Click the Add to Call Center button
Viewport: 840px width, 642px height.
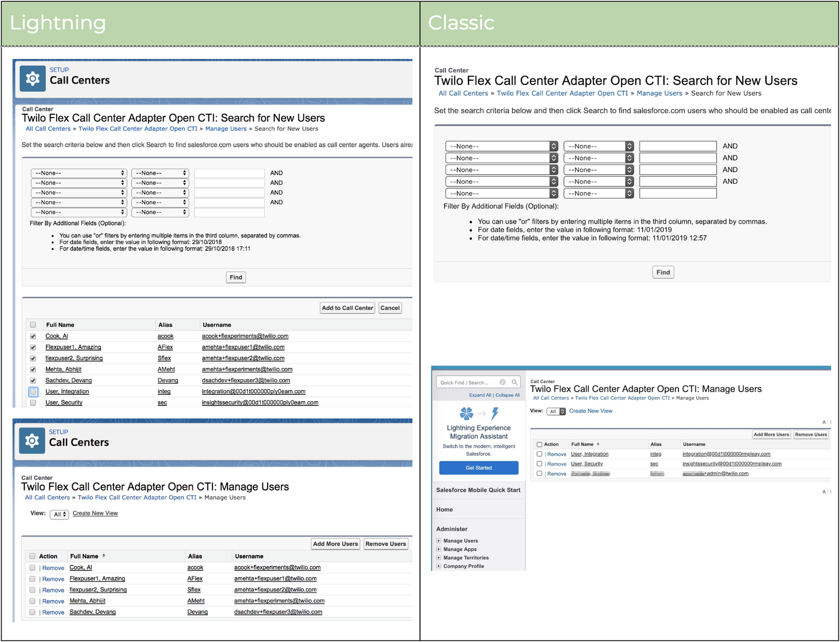(x=347, y=308)
